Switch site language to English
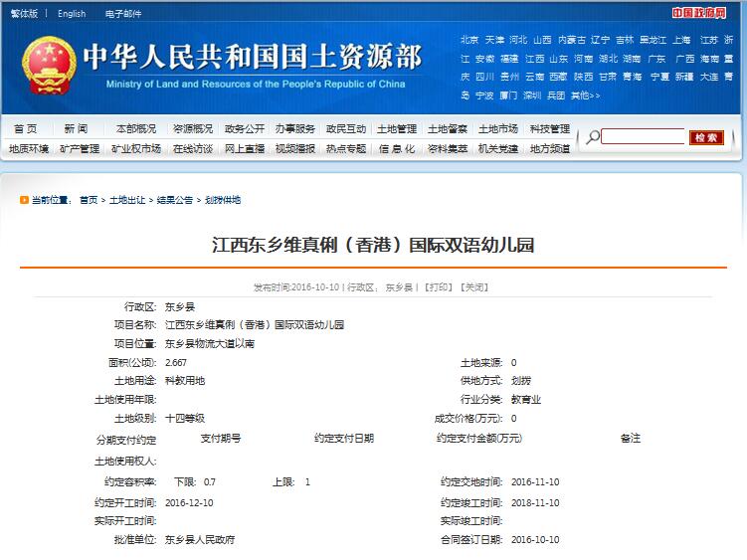Screen dimensions: 747x560 click(x=72, y=14)
